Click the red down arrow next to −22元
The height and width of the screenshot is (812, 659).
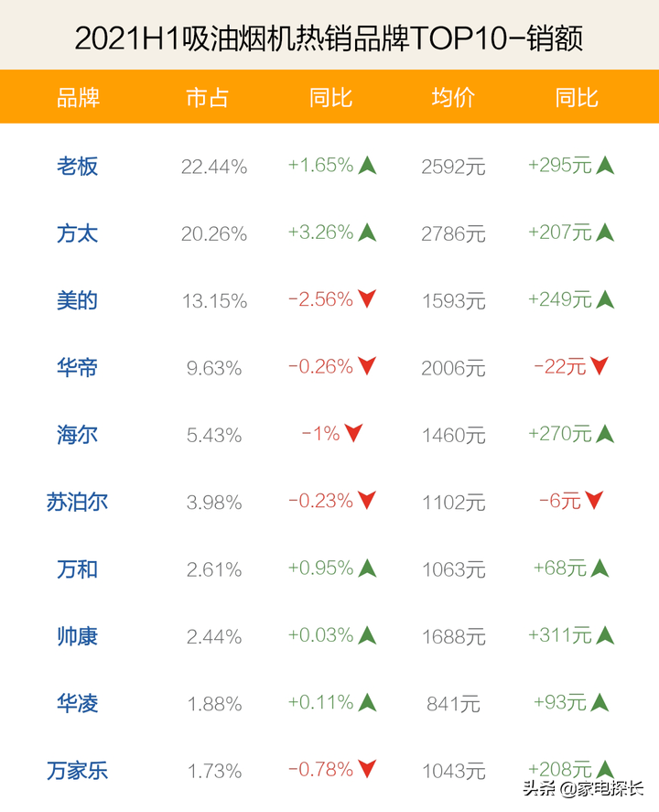tap(599, 366)
